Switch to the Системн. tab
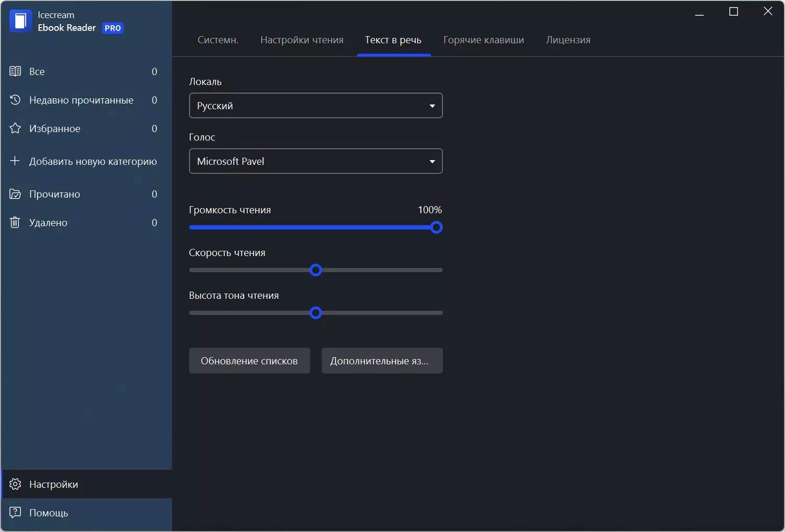This screenshot has width=785, height=532. (218, 40)
